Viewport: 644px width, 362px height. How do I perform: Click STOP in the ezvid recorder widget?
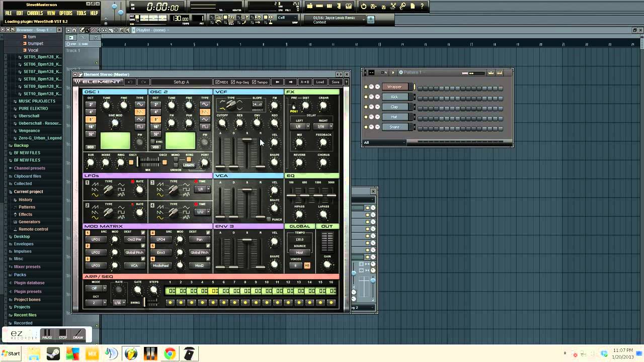click(x=63, y=335)
